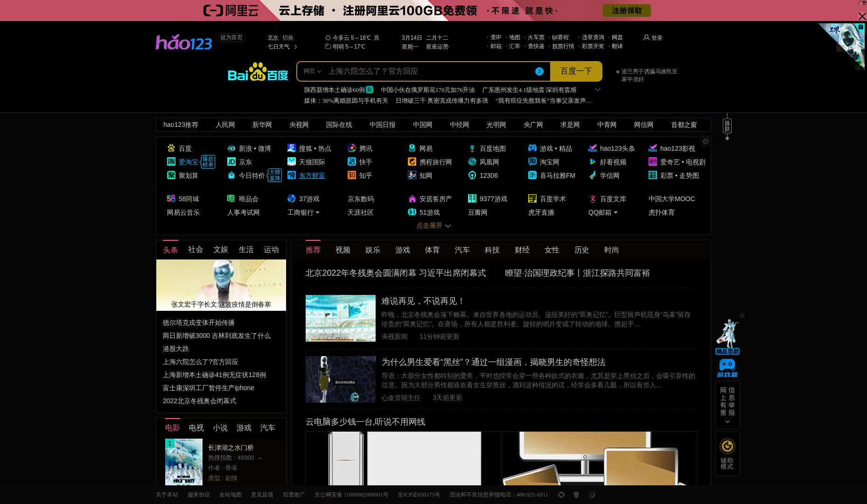
Task: Open the 58同城 icon
Action: click(171, 199)
